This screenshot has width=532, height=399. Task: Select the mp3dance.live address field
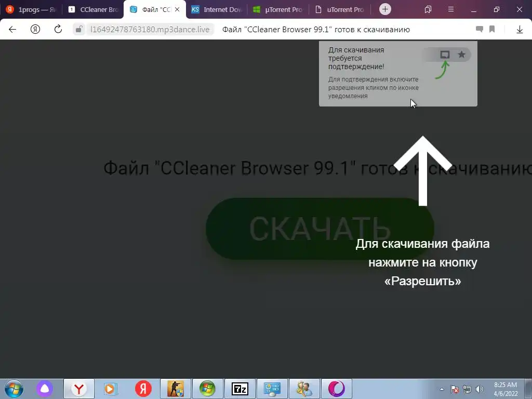(x=150, y=30)
